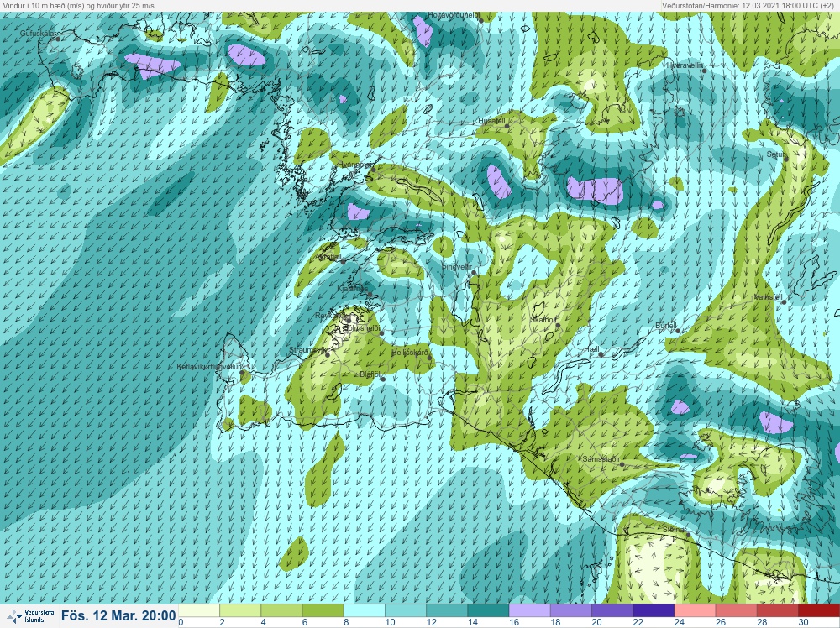Click the Akrafjall station dot

[x=344, y=262]
